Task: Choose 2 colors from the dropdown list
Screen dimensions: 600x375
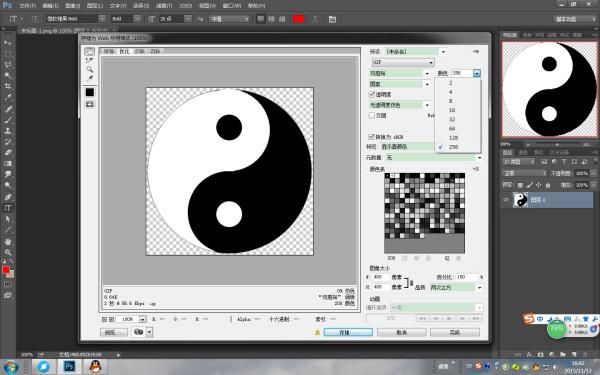Action: coord(458,83)
